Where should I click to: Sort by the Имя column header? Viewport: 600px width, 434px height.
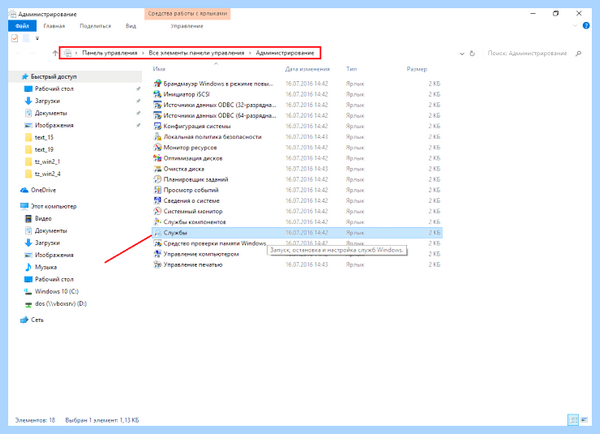click(x=159, y=69)
